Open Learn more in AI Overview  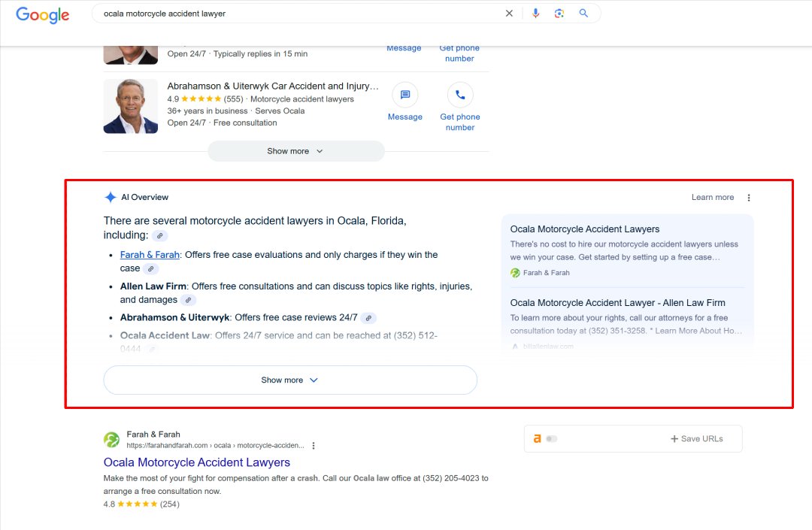click(x=713, y=197)
